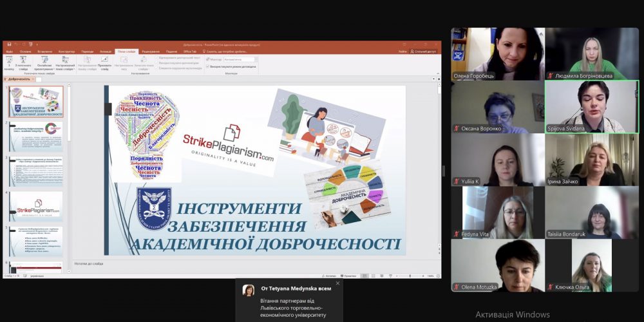Select the StrikePlagiarism slide 4 thumbnail

coord(36,206)
